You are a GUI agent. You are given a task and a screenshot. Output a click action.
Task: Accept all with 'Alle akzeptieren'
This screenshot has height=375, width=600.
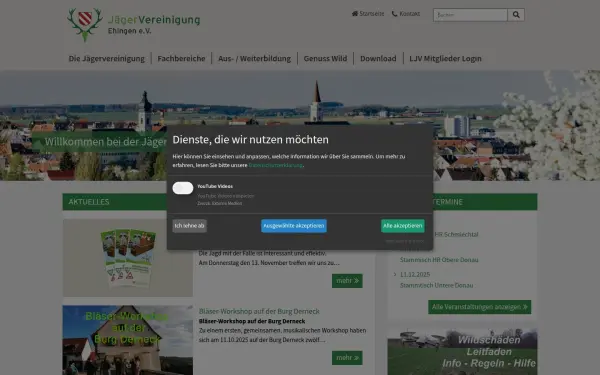pos(403,226)
